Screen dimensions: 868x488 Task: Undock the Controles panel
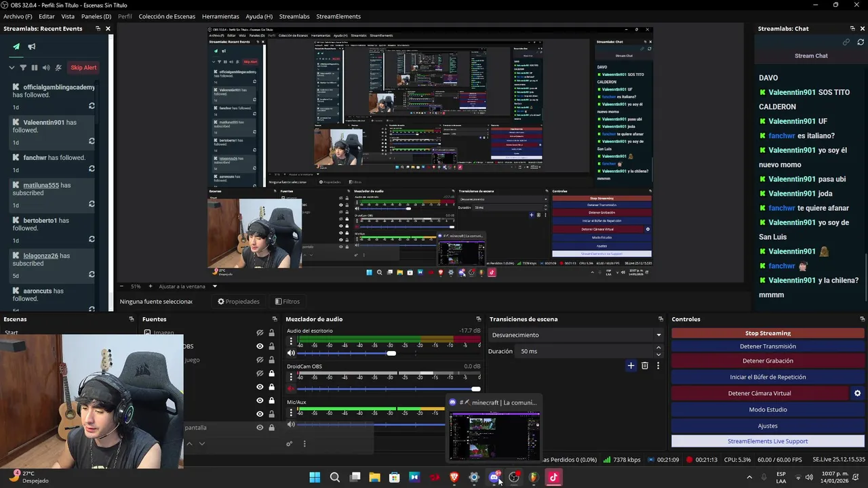click(861, 319)
